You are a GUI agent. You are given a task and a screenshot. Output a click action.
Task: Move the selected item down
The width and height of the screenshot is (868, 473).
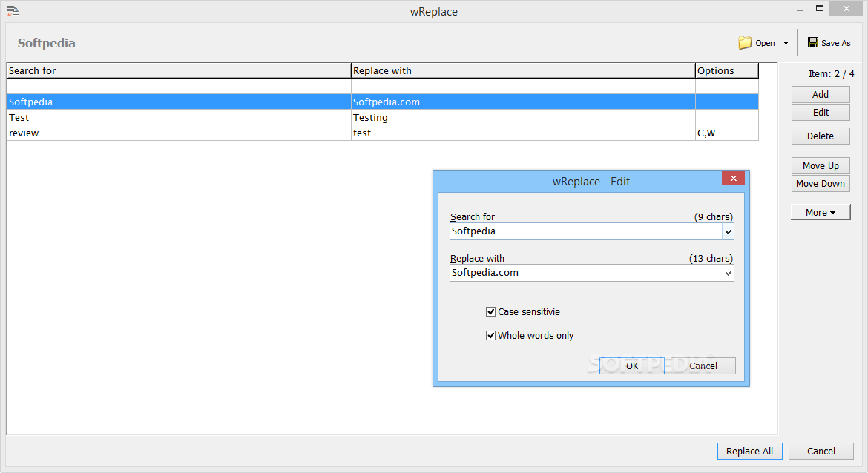pyautogui.click(x=821, y=184)
